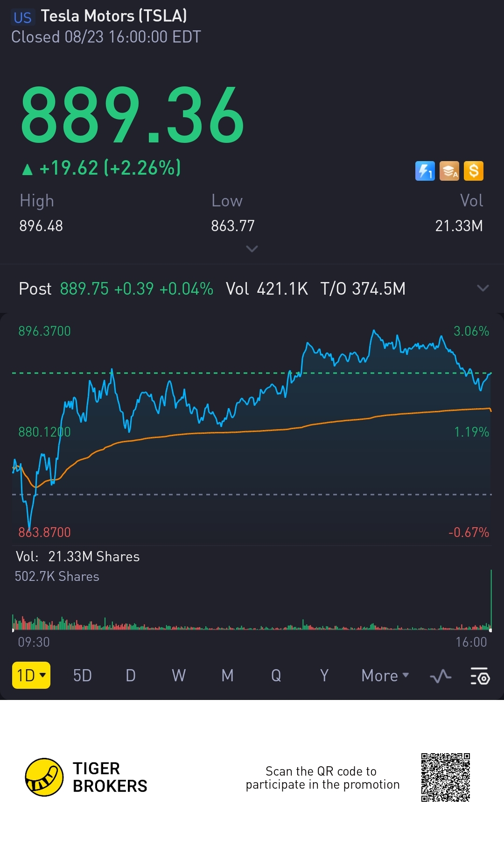Tap the yellow dollar sign icon
The image size is (504, 855).
[474, 171]
